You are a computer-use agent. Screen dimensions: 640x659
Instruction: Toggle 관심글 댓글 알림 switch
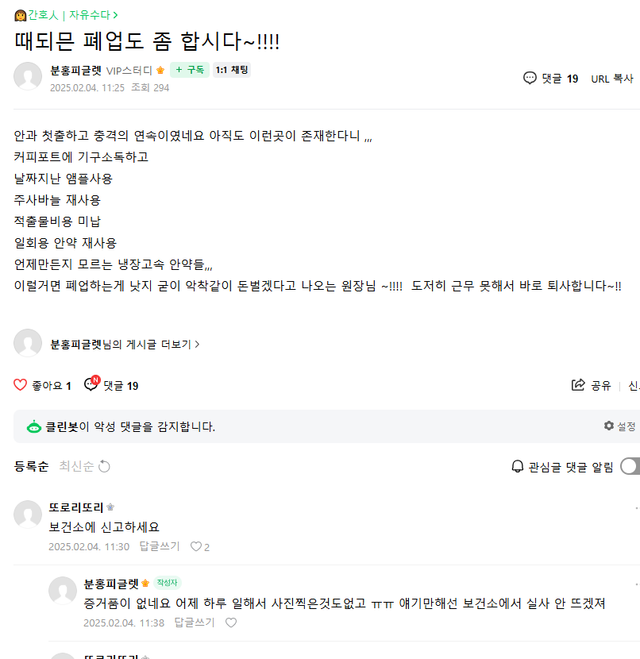pos(629,466)
